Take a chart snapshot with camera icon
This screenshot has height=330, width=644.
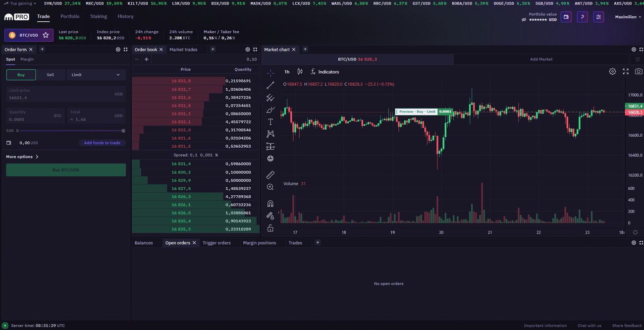coord(639,71)
